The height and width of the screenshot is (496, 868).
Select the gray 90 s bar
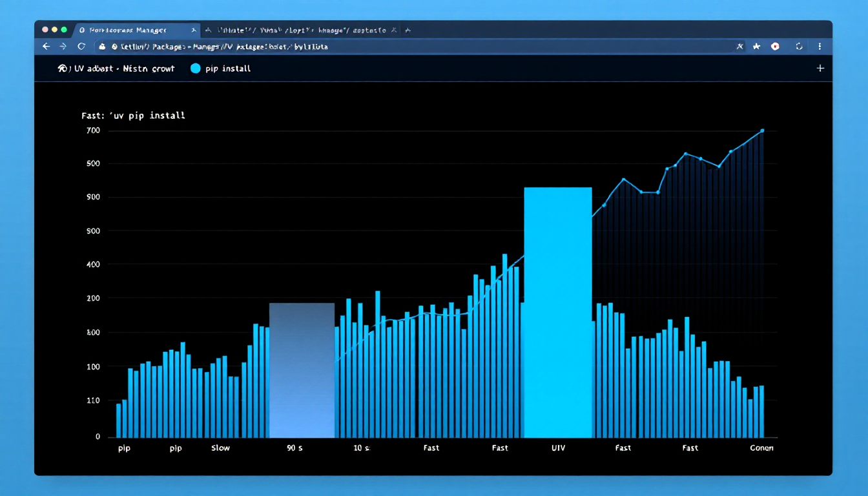302,370
